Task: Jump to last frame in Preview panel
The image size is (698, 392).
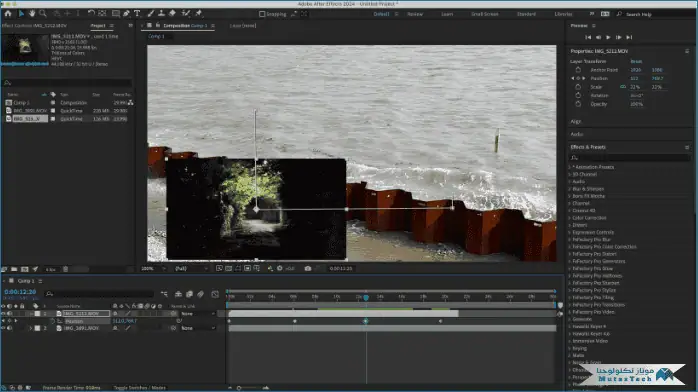Action: (629, 37)
